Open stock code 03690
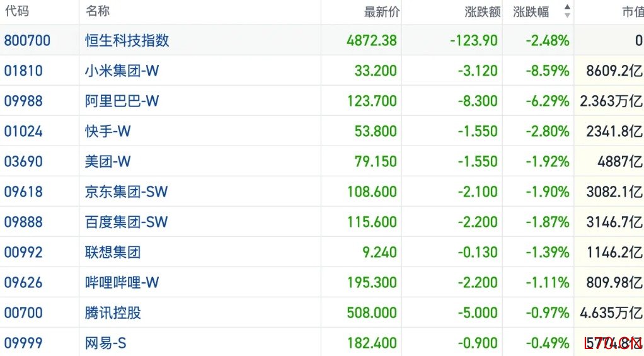The width and height of the screenshot is (644, 356). click(23, 161)
